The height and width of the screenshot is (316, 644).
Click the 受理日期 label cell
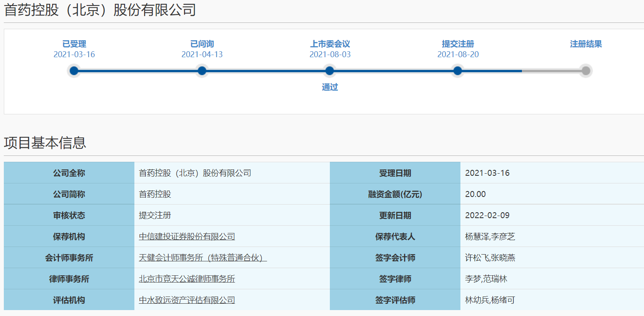pos(395,173)
